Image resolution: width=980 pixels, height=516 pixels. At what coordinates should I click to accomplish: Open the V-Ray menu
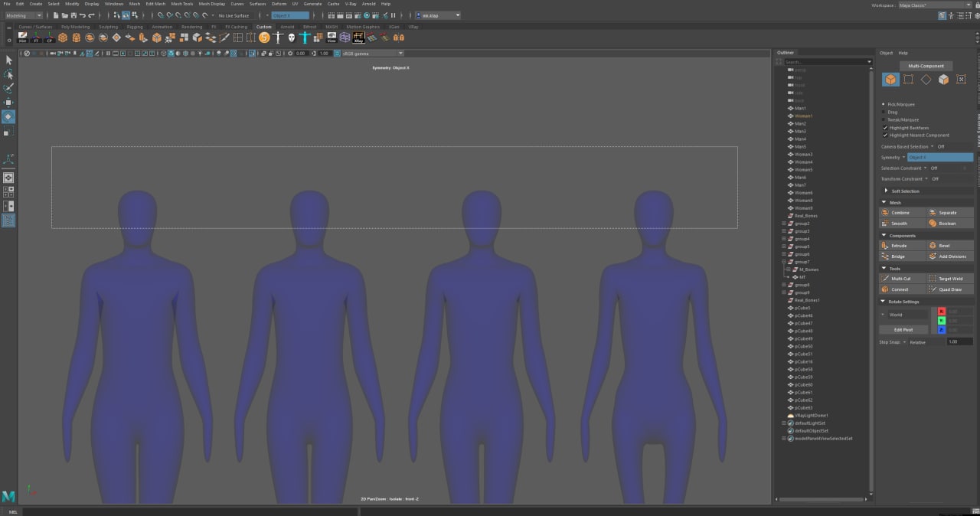pyautogui.click(x=351, y=4)
